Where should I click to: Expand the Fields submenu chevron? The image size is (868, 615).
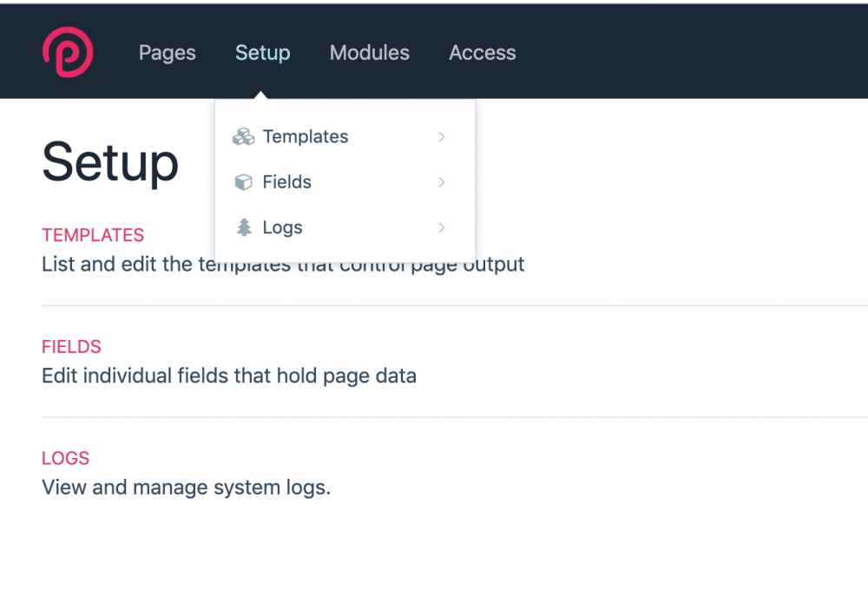(442, 182)
